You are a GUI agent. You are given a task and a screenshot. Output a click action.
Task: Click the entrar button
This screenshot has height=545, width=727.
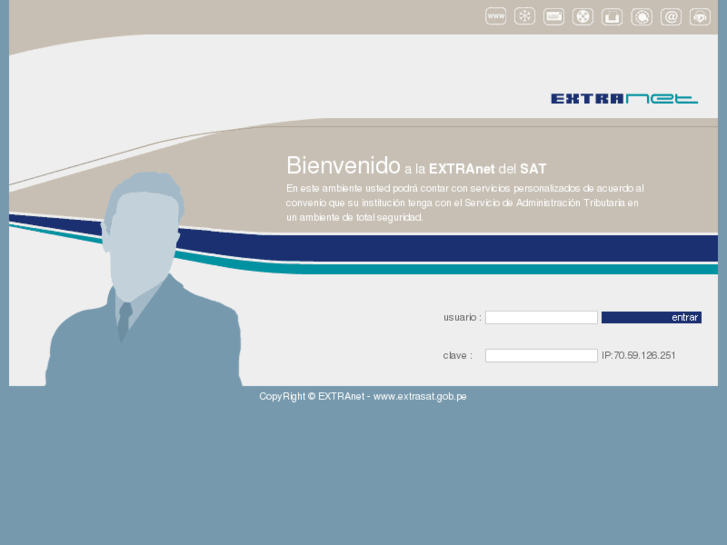tap(651, 317)
